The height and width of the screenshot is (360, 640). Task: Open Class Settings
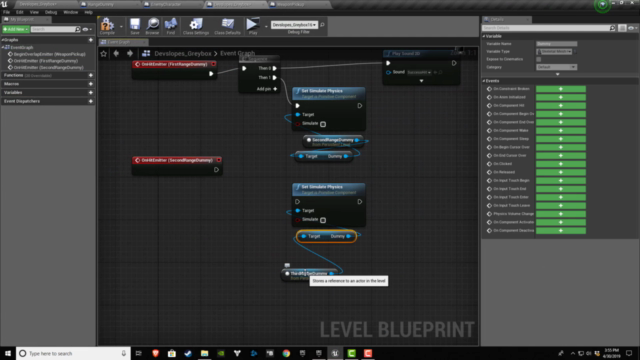tap(196, 26)
